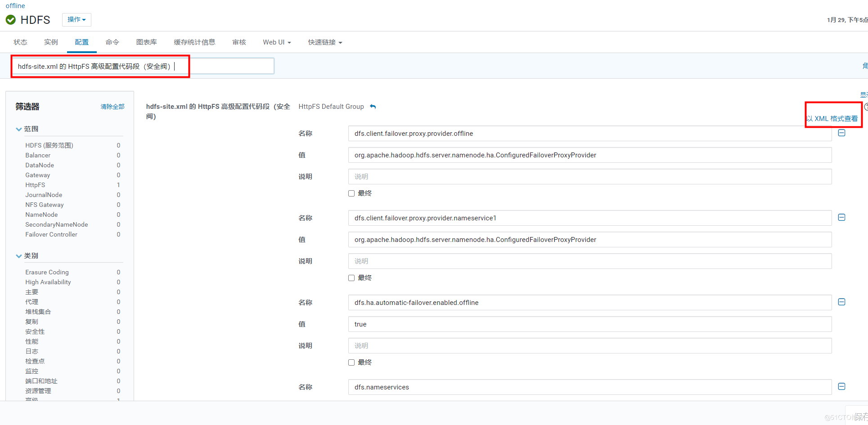Viewport: 868px width, 425px height.
Task: Remove the dfs.nameservices property with its minus icon
Action: pos(841,387)
